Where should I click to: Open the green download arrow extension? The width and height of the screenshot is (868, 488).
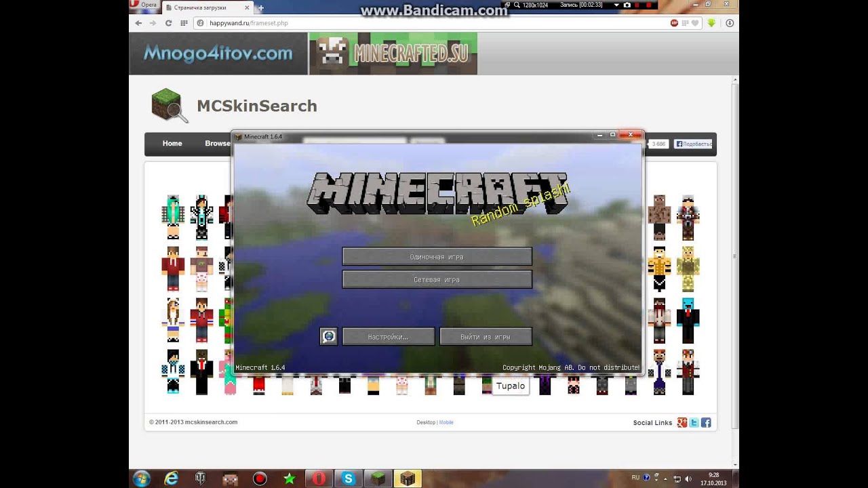711,23
